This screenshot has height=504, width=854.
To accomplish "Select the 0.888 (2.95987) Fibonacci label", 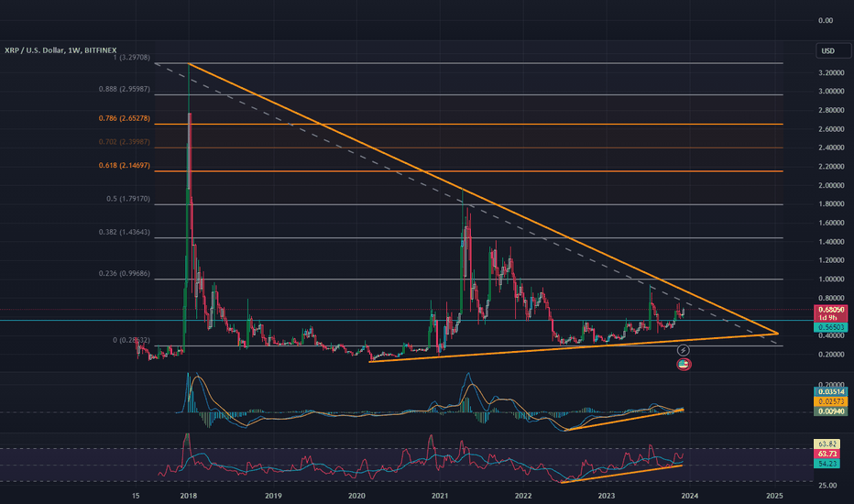I will point(125,89).
